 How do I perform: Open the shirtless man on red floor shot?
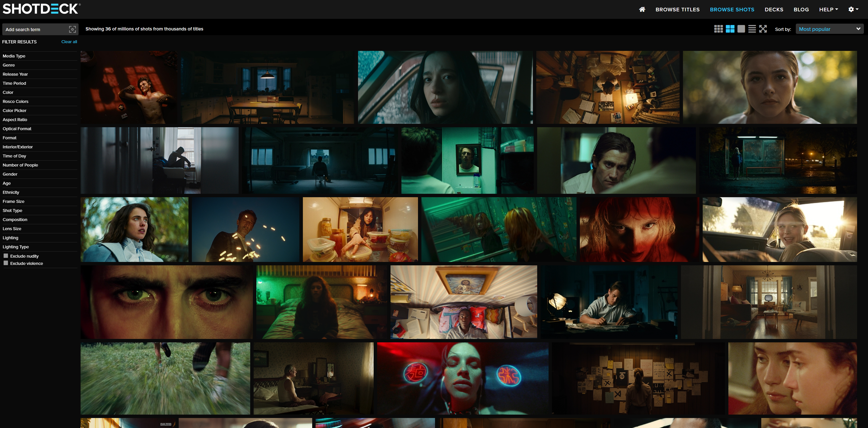[x=129, y=87]
